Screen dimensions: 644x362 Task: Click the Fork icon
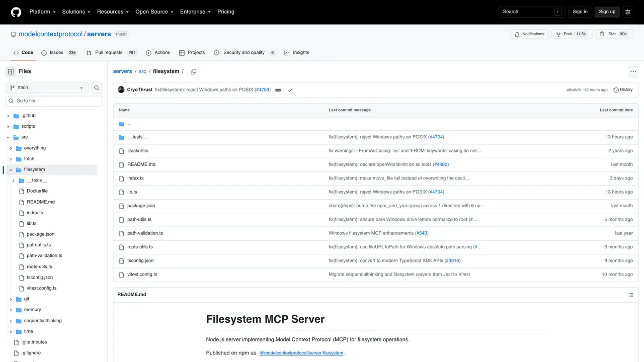coord(558,34)
